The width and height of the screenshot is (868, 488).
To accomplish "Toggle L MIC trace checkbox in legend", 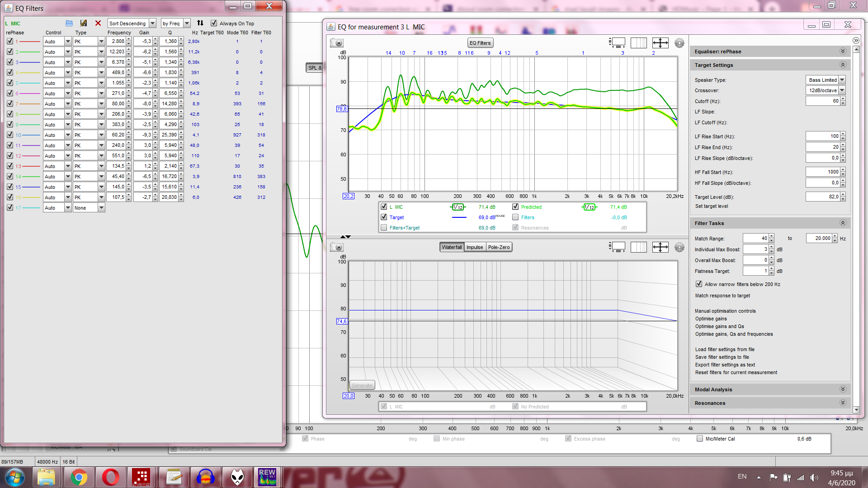I will click(x=384, y=206).
